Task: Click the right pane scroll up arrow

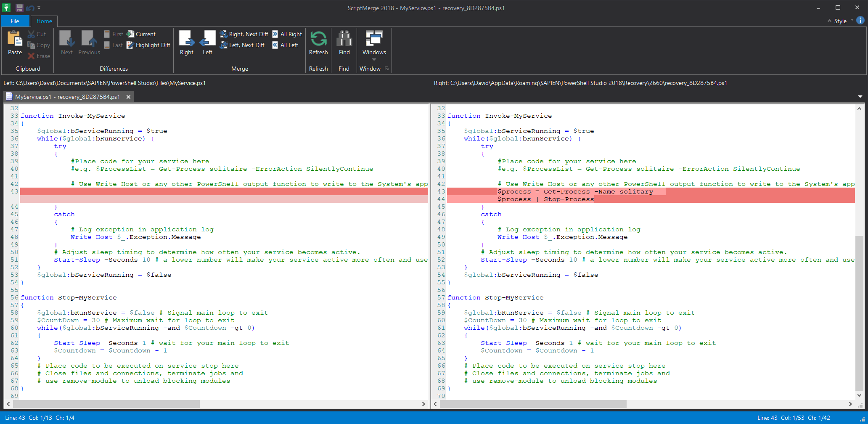Action: 859,109
